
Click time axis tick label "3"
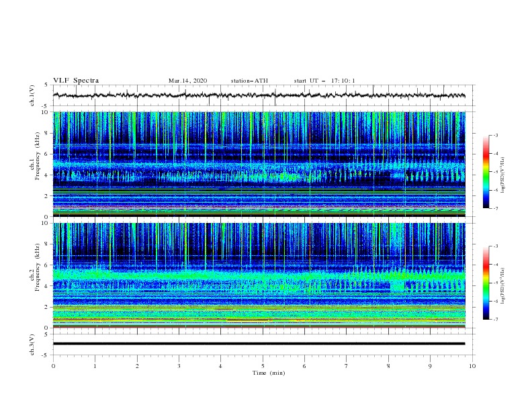click(x=179, y=366)
